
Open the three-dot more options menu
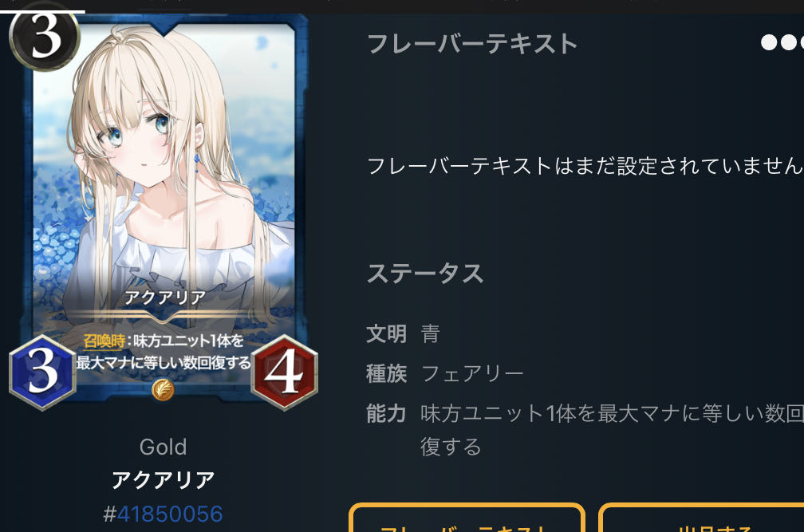coord(782,42)
